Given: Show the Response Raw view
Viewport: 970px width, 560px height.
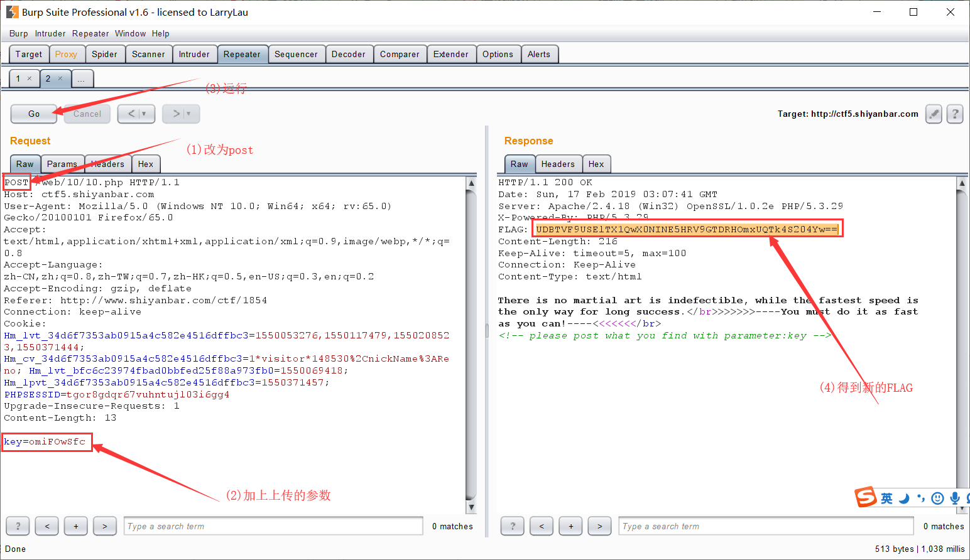Looking at the screenshot, I should click(x=520, y=164).
